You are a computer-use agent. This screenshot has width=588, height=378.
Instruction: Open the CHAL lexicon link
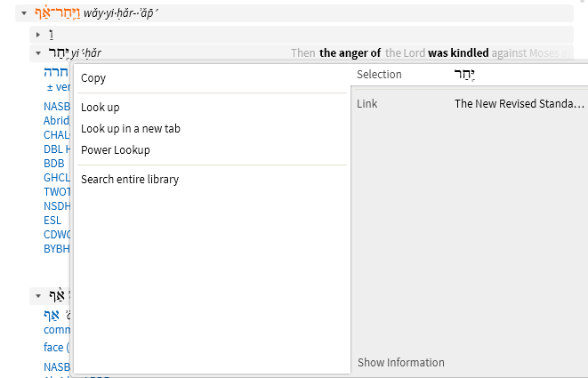56,135
